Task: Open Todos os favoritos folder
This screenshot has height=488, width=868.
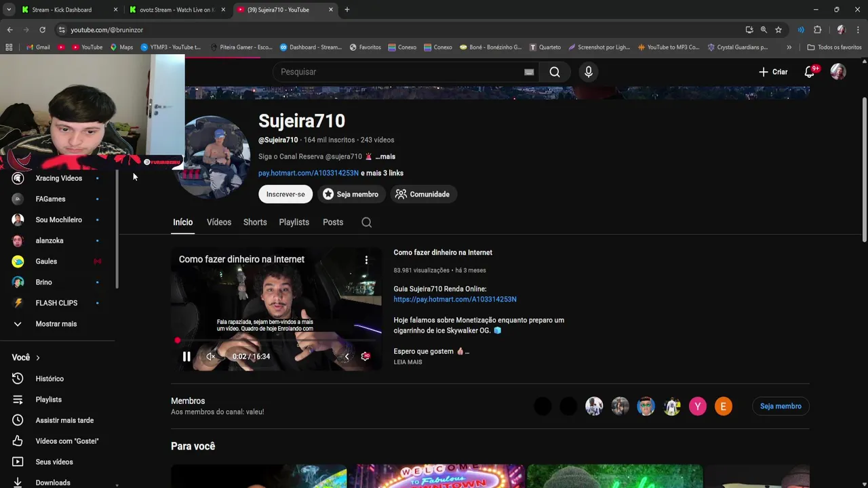Action: [x=834, y=47]
